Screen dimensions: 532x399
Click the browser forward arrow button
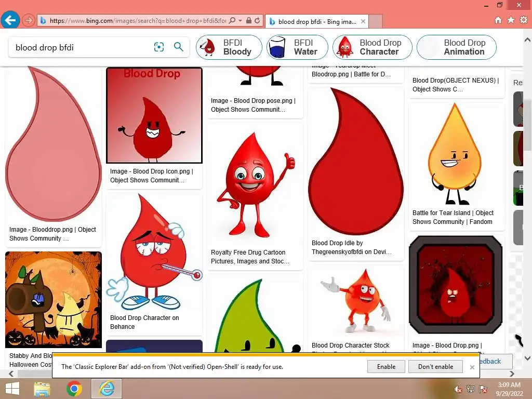point(29,20)
